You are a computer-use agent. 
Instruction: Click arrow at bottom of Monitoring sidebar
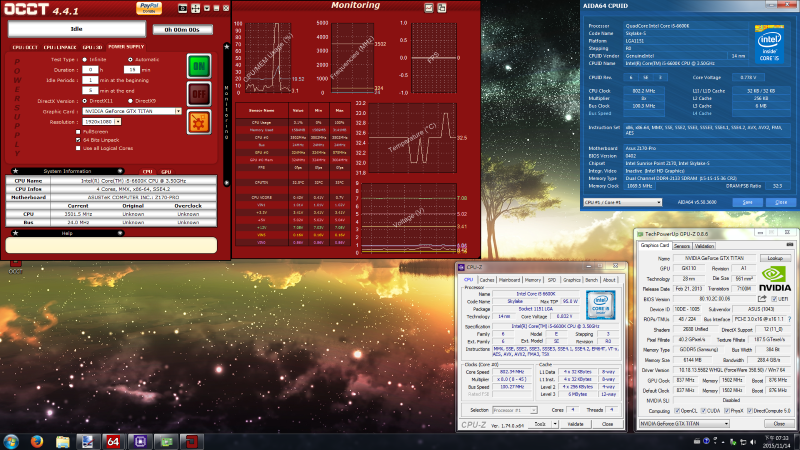227,183
